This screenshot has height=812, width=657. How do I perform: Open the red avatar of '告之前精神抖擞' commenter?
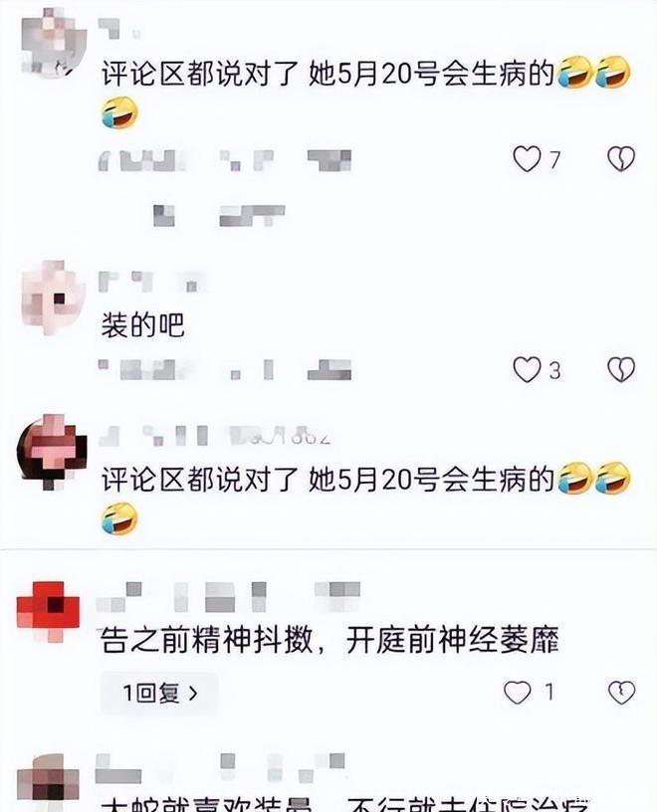[x=48, y=611]
